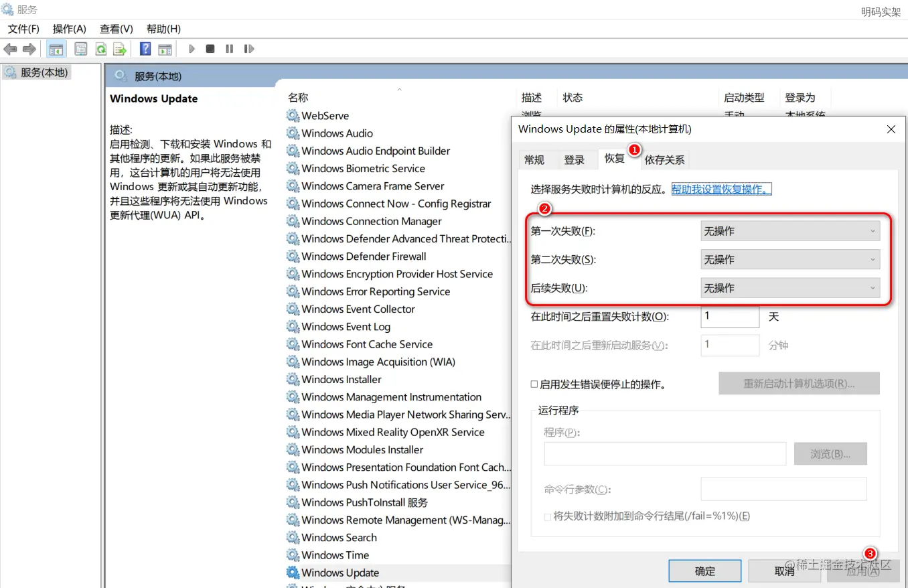Select the Windows Audio Endpoint Builder row
The height and width of the screenshot is (588, 908).
(x=376, y=151)
